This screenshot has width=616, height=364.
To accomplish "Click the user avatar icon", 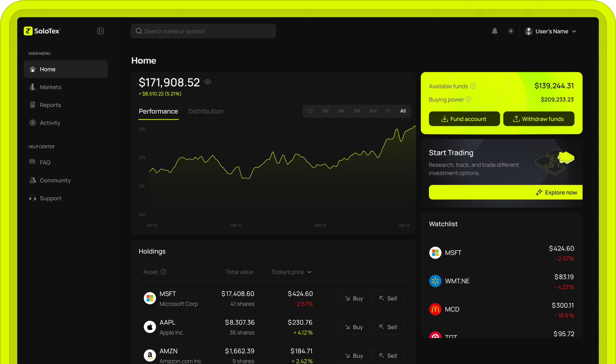I will pos(529,31).
